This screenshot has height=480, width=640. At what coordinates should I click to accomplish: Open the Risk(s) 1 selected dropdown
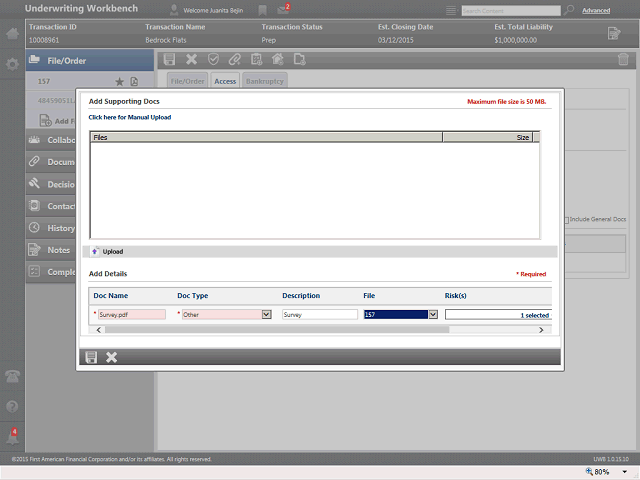pyautogui.click(x=498, y=315)
